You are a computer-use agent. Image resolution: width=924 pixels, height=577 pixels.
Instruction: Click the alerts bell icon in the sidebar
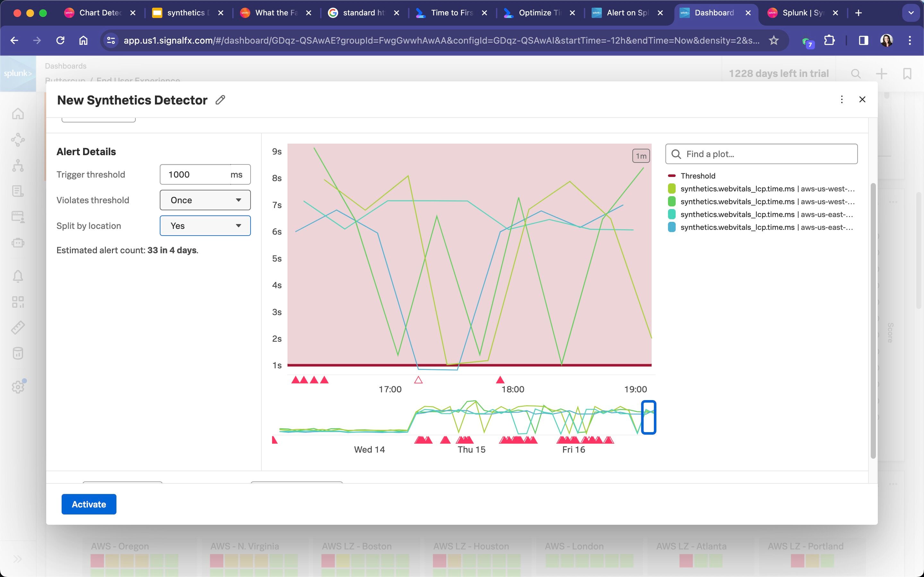coord(18,276)
